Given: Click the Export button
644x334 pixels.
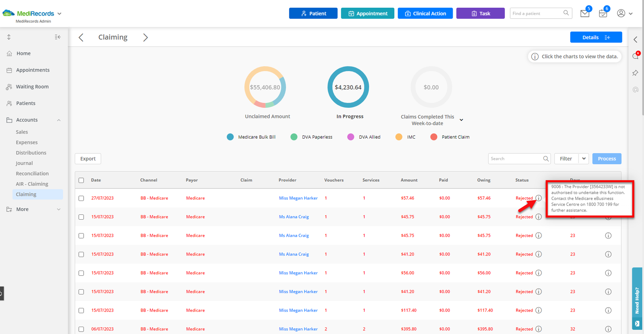Looking at the screenshot, I should tap(88, 159).
